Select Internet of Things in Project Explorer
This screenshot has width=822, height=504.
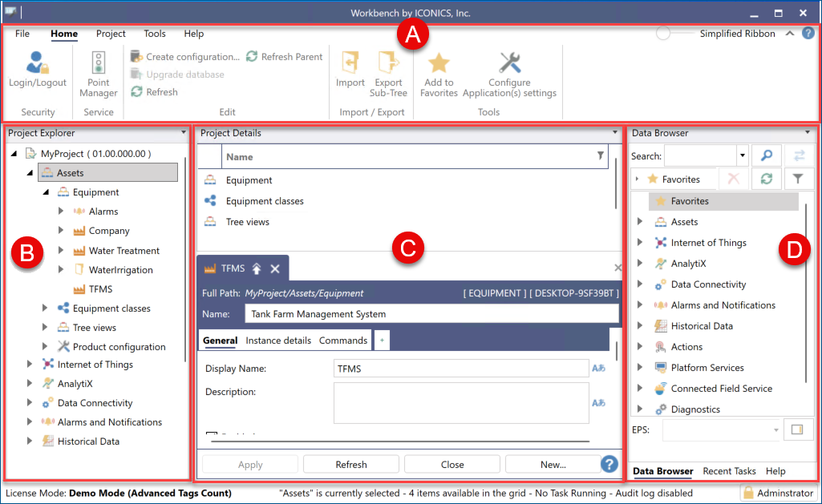(x=95, y=365)
